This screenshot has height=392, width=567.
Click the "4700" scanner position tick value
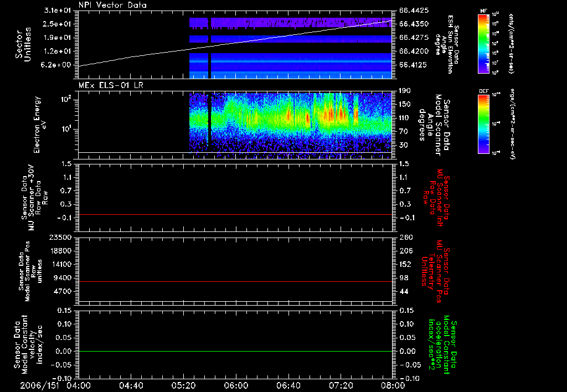click(63, 291)
